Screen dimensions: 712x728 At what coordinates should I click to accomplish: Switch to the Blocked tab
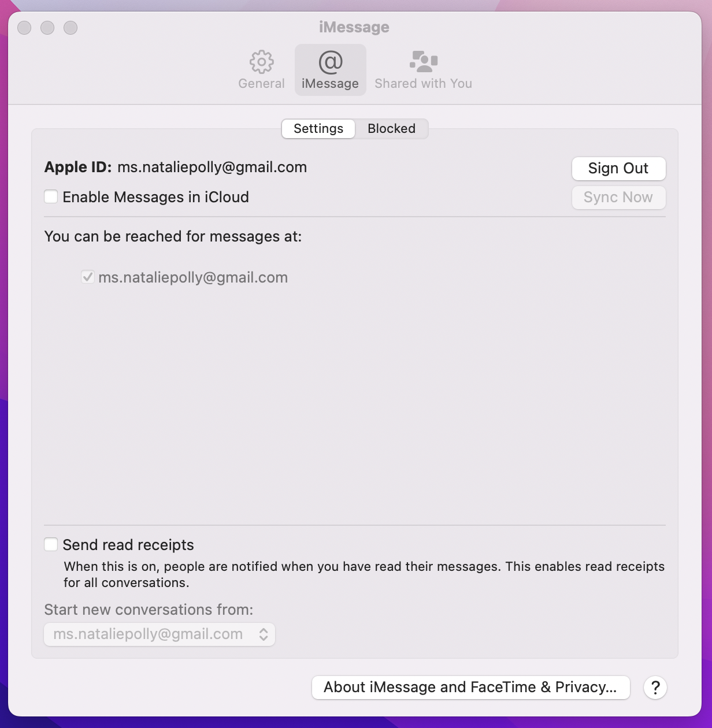391,129
